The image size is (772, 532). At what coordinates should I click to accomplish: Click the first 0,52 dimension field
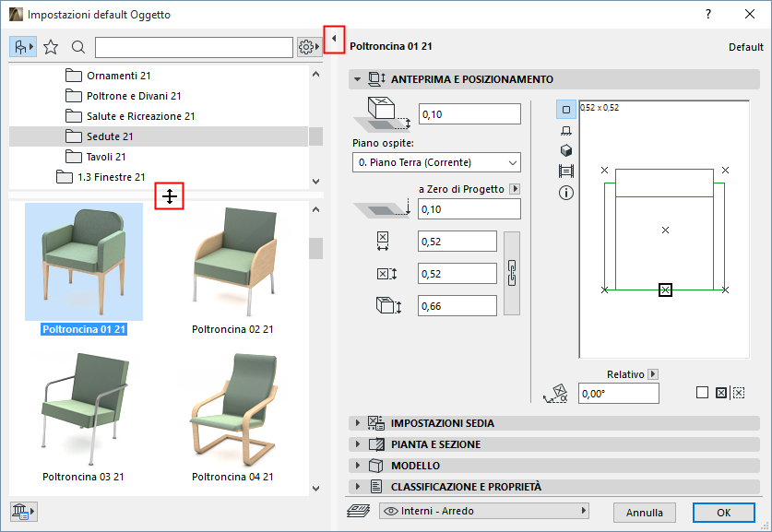[457, 242]
